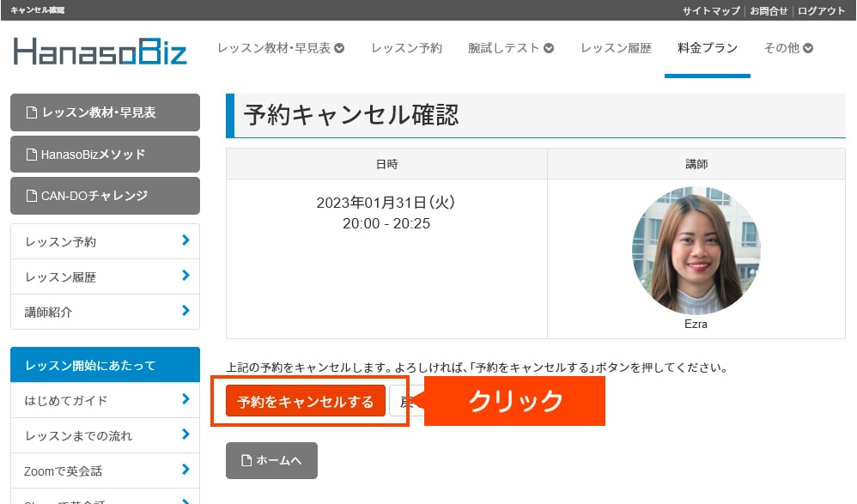Click ログアウト in top bar
This screenshot has height=504, width=857.
(821, 11)
